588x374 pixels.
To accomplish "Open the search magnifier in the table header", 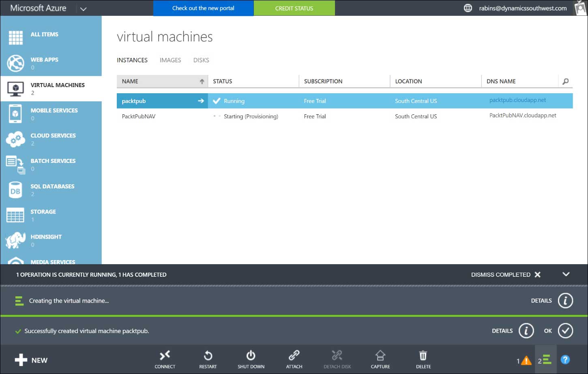I will tap(565, 81).
